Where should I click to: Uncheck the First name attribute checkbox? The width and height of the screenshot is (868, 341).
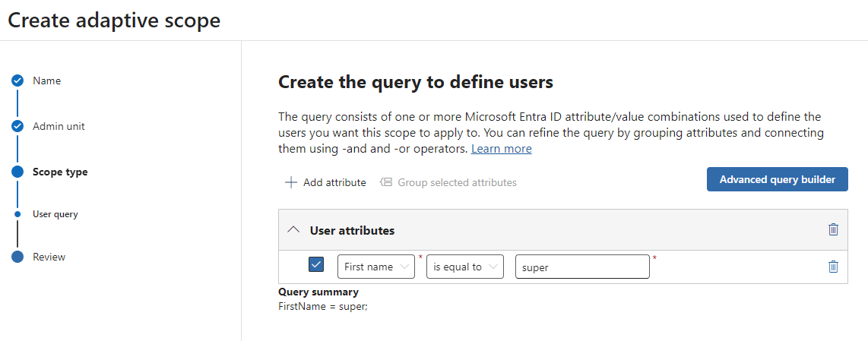tap(316, 265)
